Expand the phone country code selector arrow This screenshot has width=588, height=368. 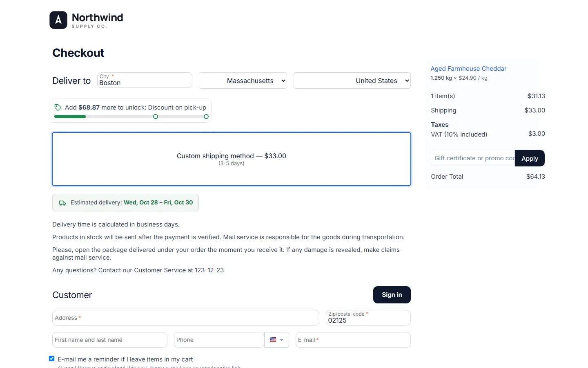click(281, 340)
